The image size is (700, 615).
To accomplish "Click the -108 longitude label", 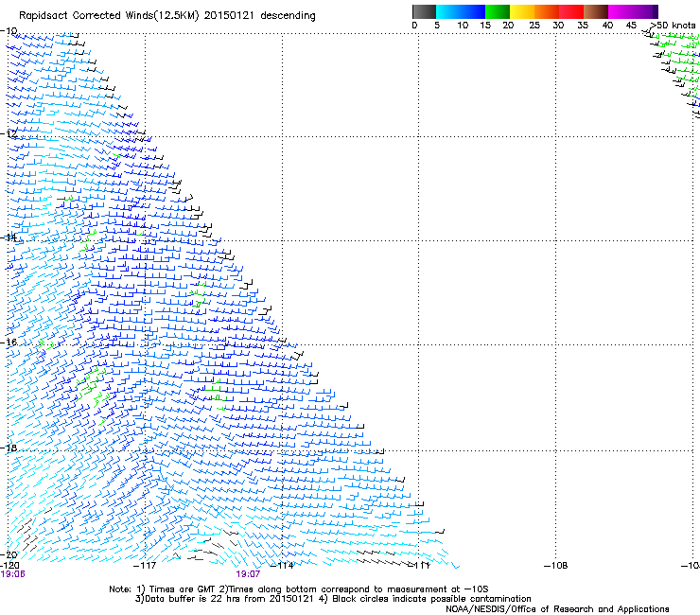I will coord(556,566).
